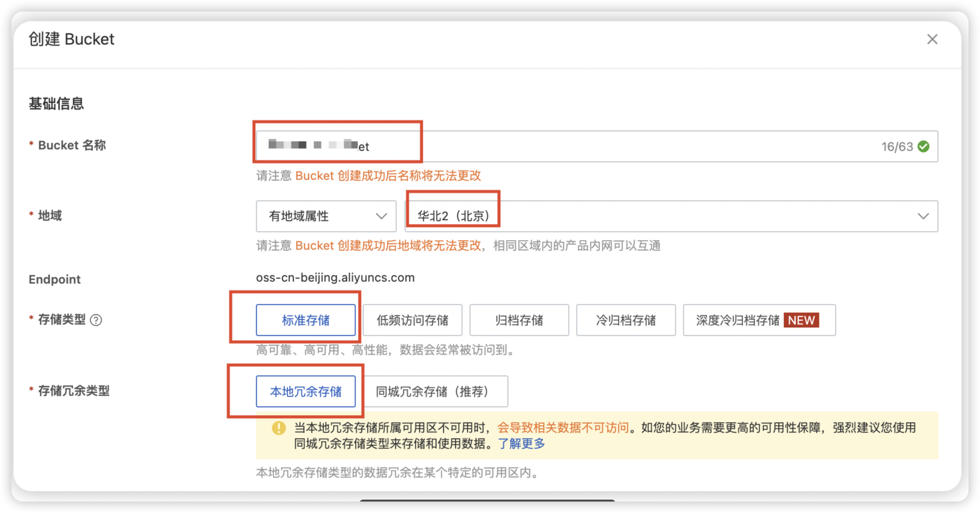Click chevron arrow of region selector
980x513 pixels.
(x=923, y=216)
